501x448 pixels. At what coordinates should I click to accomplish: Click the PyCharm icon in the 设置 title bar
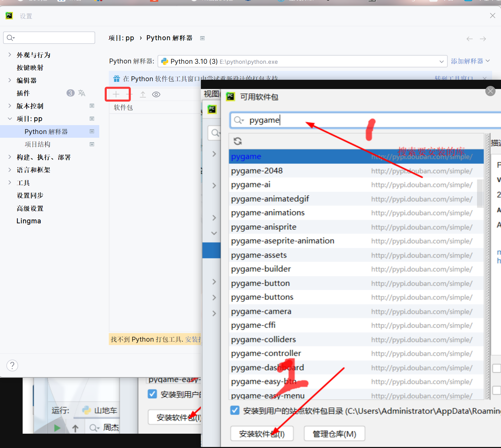click(x=9, y=15)
